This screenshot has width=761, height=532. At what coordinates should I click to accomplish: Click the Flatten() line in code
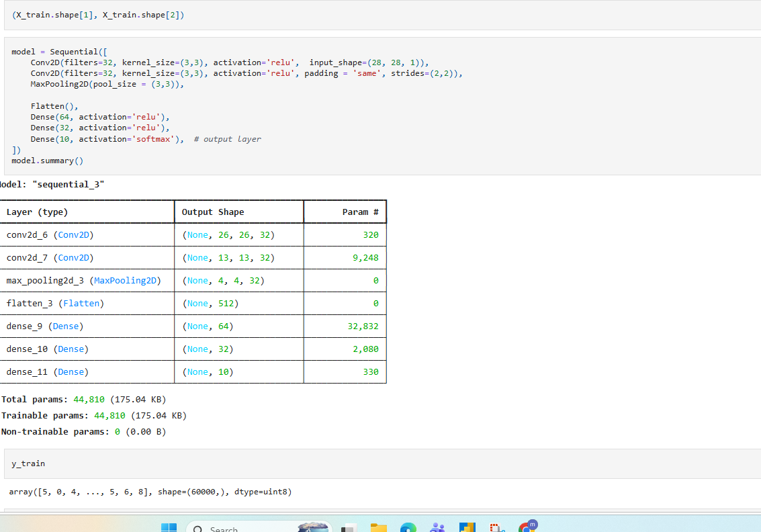coord(54,106)
